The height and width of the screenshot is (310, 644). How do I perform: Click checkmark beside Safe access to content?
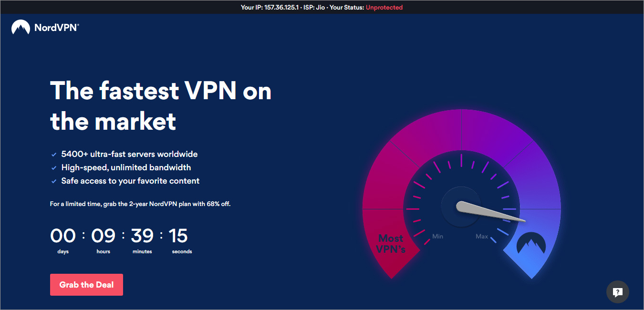[54, 181]
